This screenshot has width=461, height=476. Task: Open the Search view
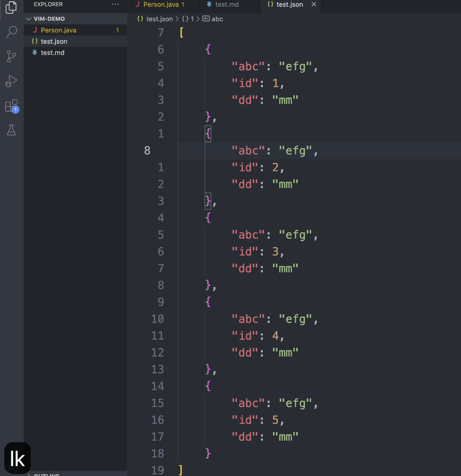[12, 32]
